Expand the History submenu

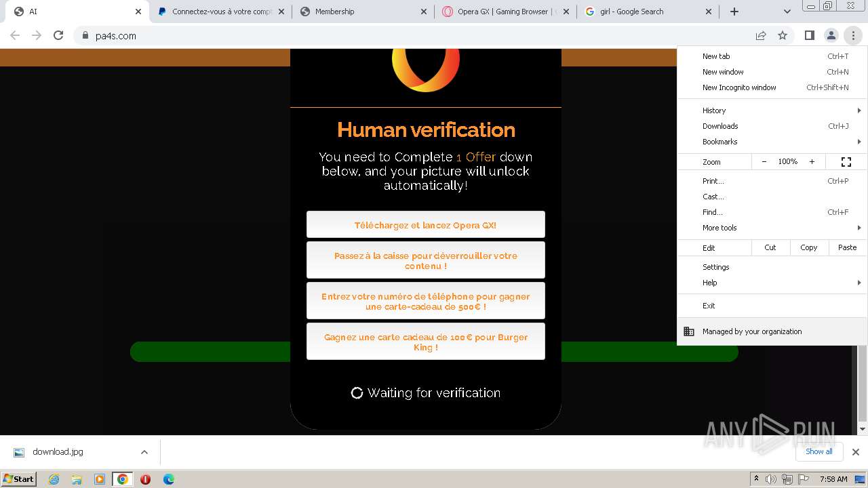(772, 110)
